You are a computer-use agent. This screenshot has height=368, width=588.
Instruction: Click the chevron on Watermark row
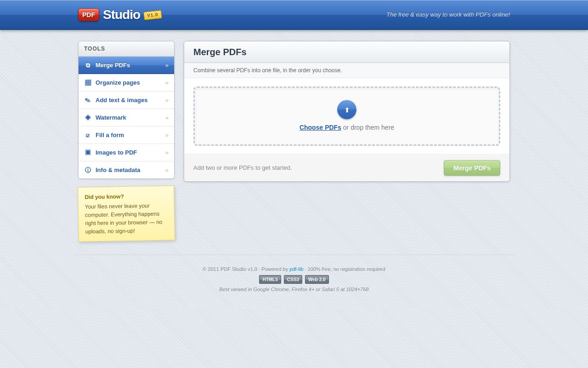(167, 118)
